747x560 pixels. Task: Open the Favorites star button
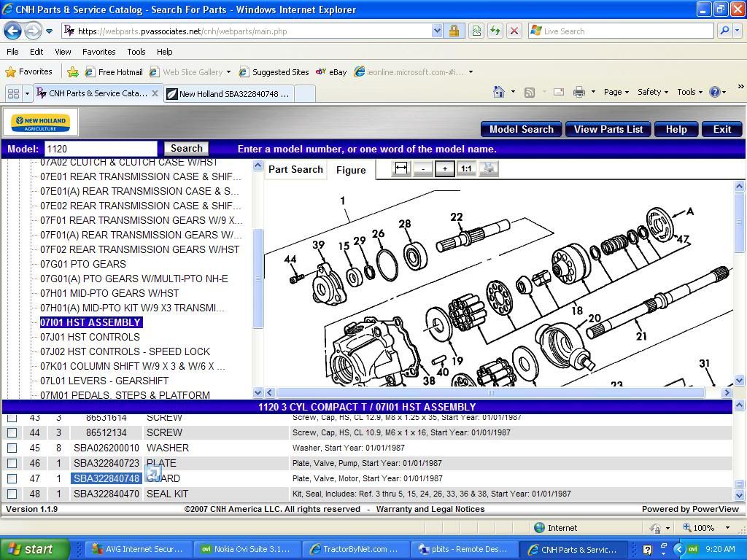coord(28,72)
